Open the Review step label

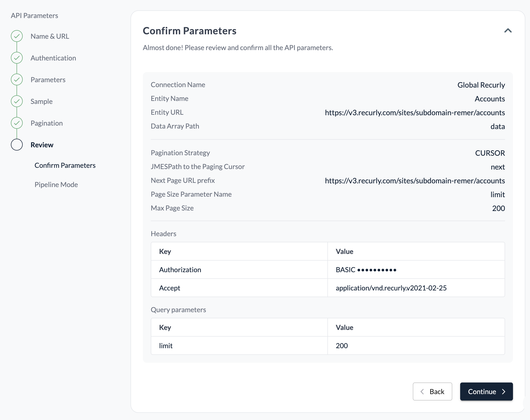click(x=42, y=145)
